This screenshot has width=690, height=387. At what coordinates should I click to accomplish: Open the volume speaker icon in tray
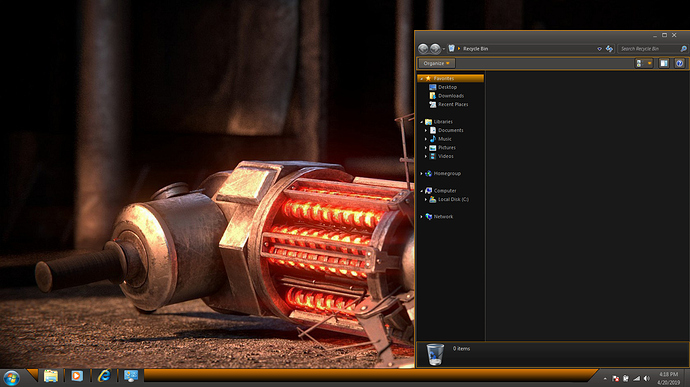pos(646,379)
